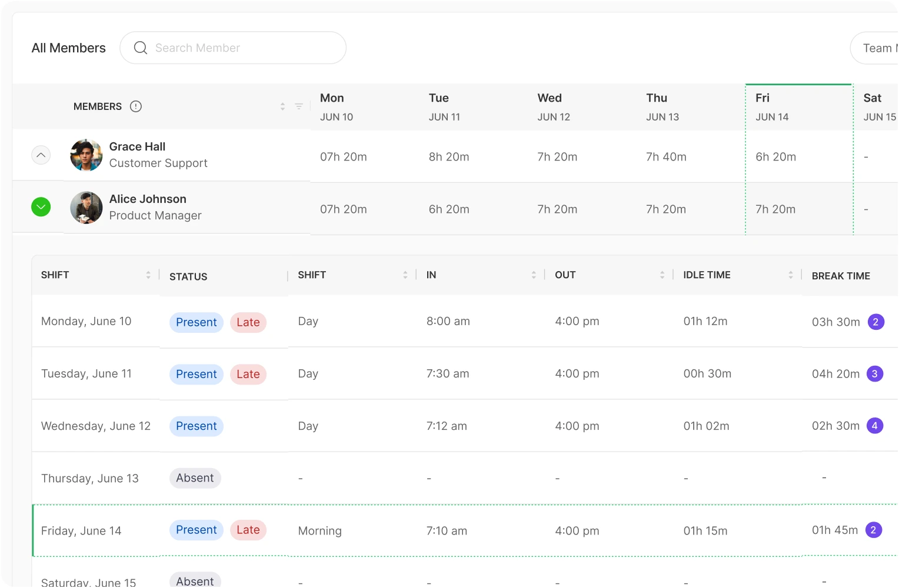
Task: Open Grace Hall's avatar
Action: click(86, 155)
